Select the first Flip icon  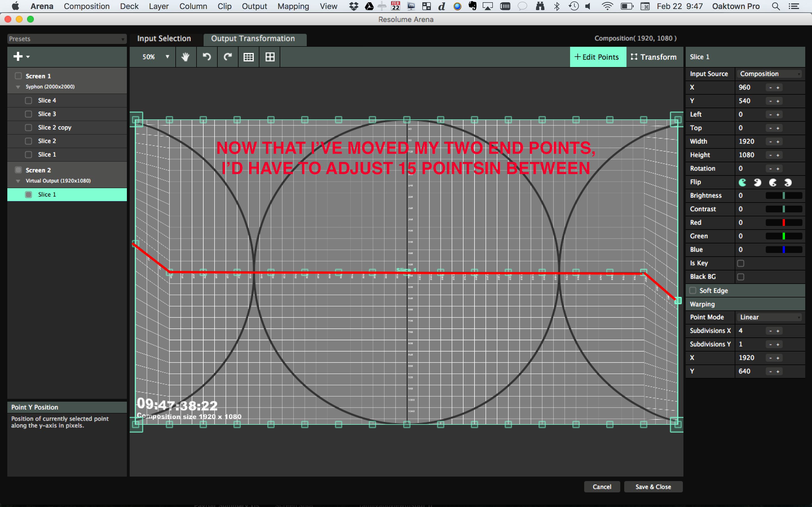(743, 182)
